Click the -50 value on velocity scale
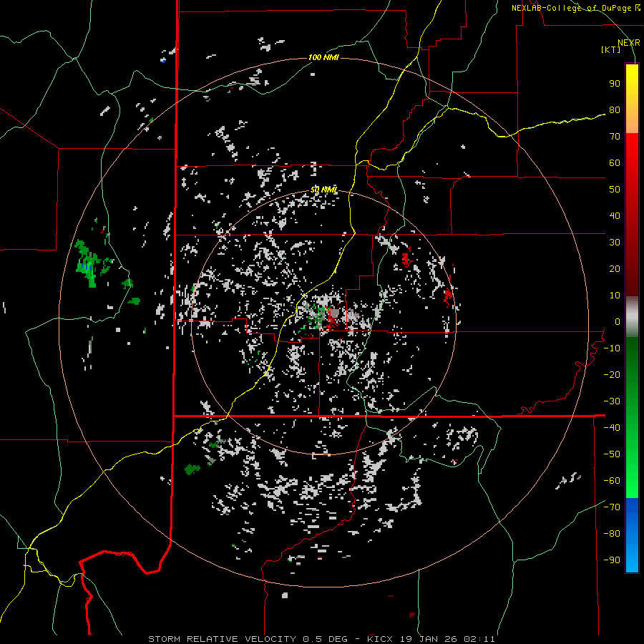 pos(612,454)
